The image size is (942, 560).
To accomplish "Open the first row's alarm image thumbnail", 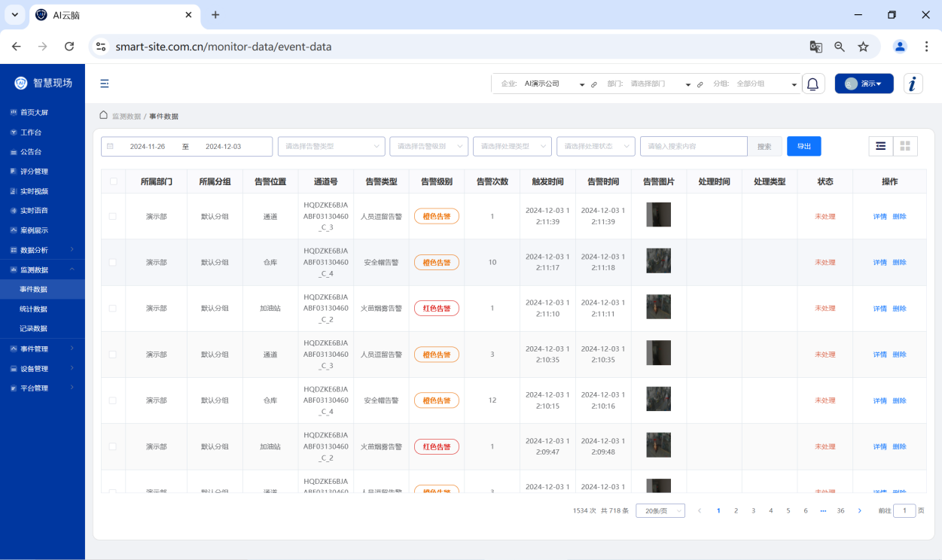I will point(658,215).
